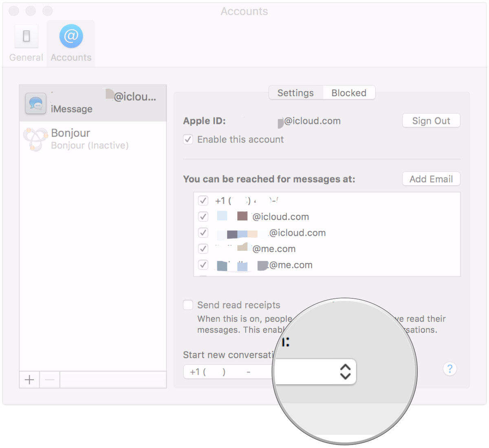Click the Add Email button
The image size is (489, 448).
click(431, 179)
